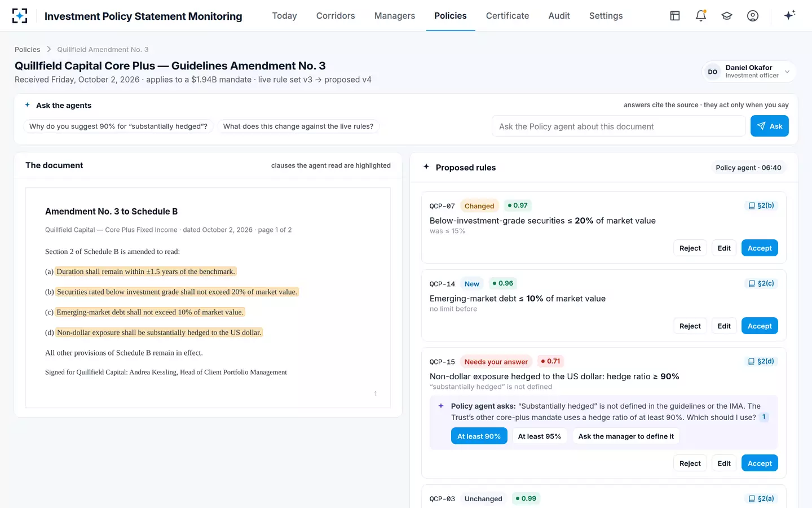This screenshot has width=812, height=508.
Task: Click the 'Needs your answer' status badge
Action: (x=496, y=362)
